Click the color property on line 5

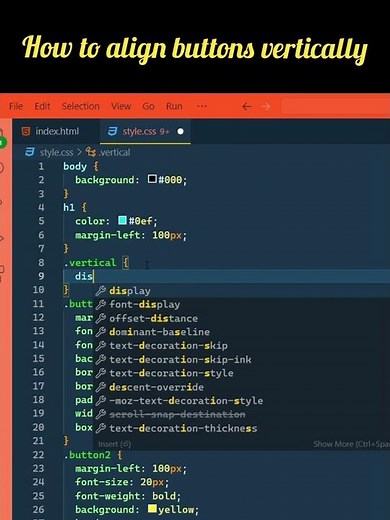[89, 221]
